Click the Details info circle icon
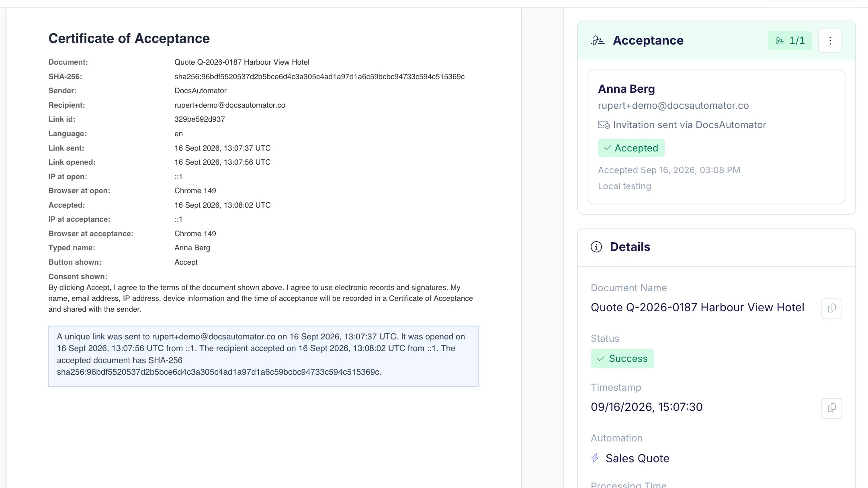The width and height of the screenshot is (868, 488). [x=596, y=247]
